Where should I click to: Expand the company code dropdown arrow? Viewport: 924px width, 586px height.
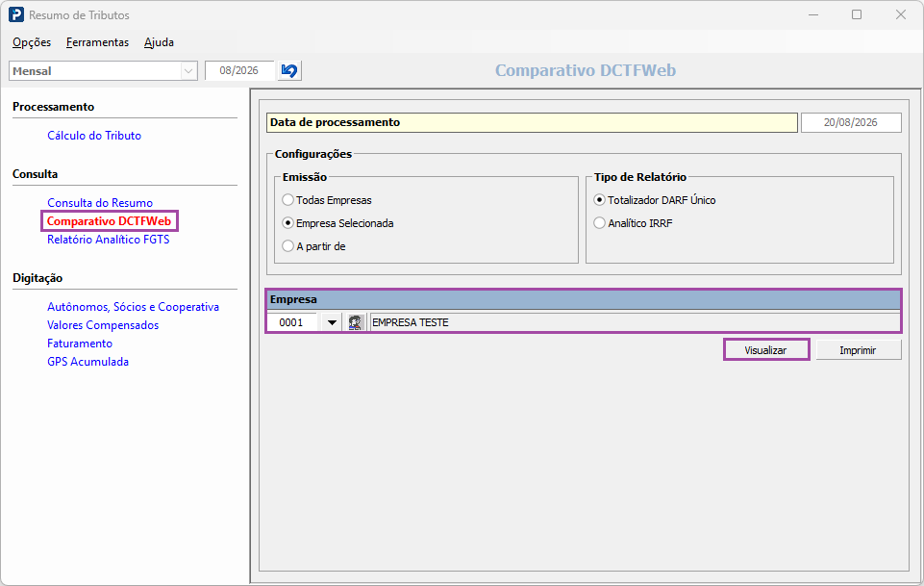[332, 322]
